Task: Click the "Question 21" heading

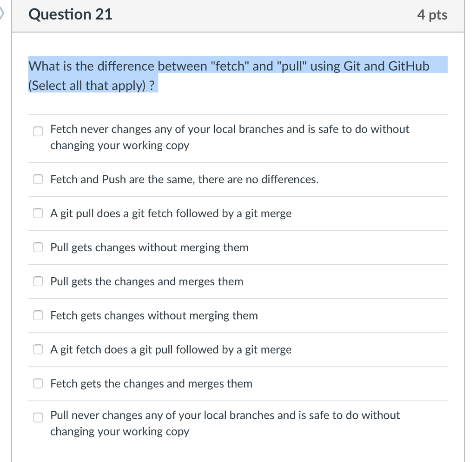Action: (x=70, y=14)
